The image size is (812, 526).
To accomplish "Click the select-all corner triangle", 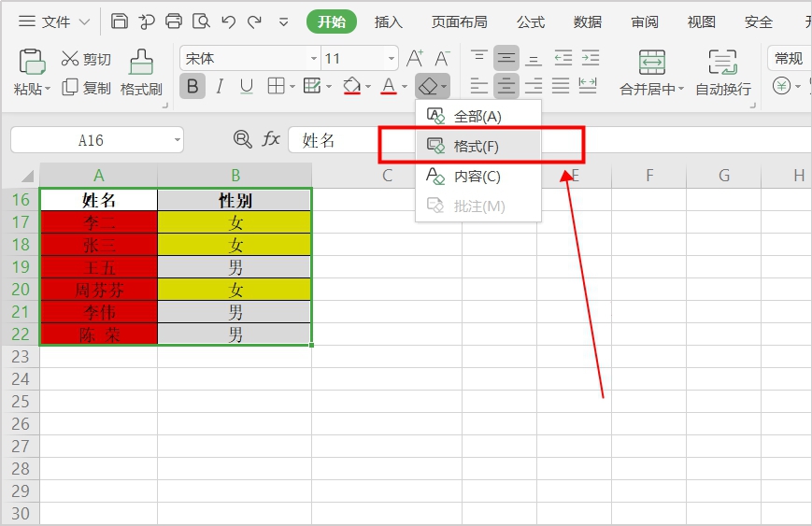I will (27, 177).
